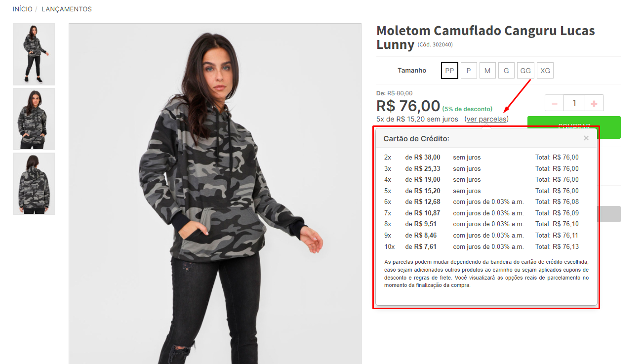
Task: Click the quantity input field
Action: click(x=574, y=103)
